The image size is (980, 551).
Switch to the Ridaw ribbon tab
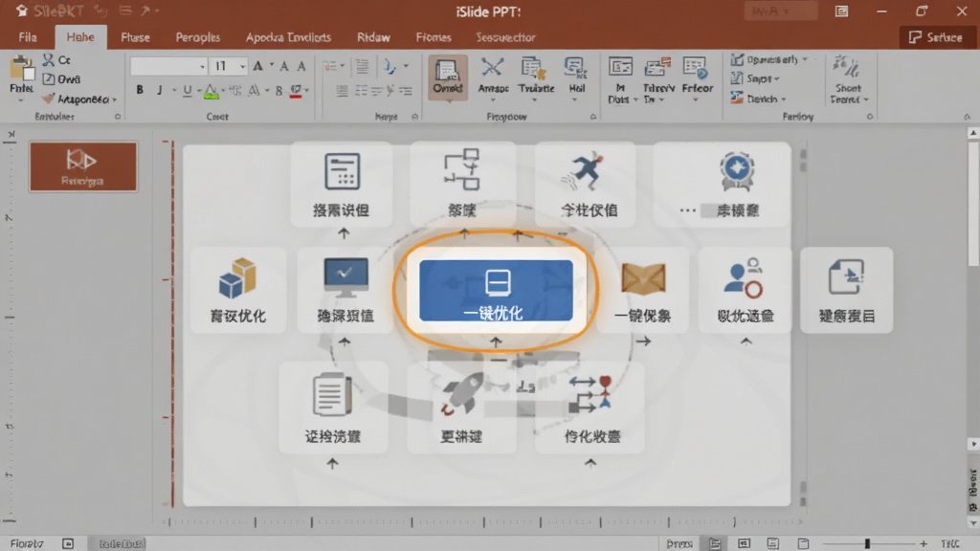click(x=373, y=37)
